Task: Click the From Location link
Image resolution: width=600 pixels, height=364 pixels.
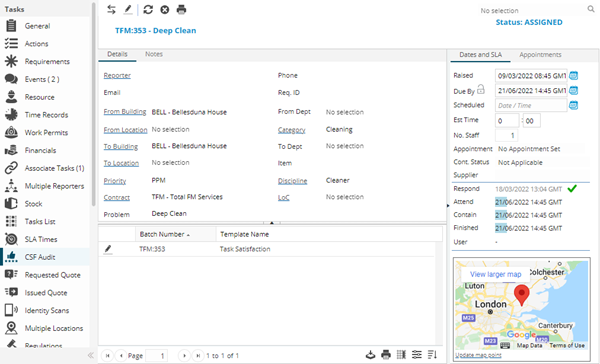Action: point(125,130)
